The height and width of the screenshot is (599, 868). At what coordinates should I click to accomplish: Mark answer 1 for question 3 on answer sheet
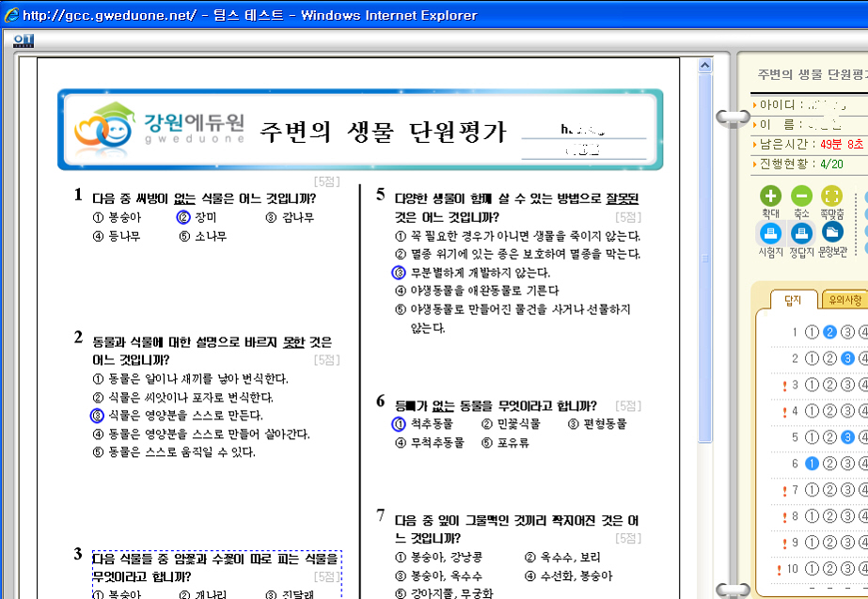click(x=812, y=385)
